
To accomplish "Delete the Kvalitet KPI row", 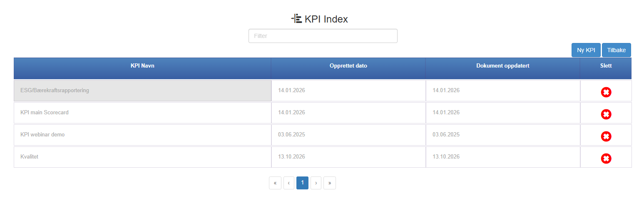I will click(606, 159).
